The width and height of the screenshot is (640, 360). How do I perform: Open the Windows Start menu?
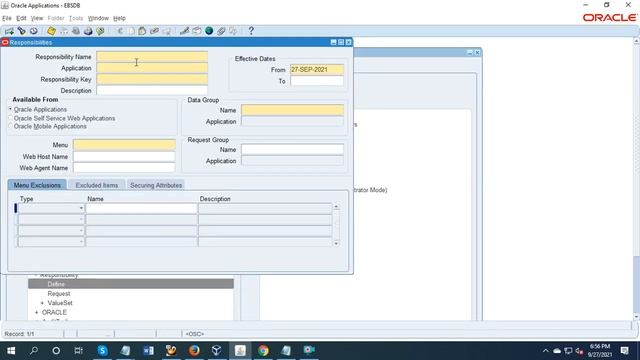point(11,350)
